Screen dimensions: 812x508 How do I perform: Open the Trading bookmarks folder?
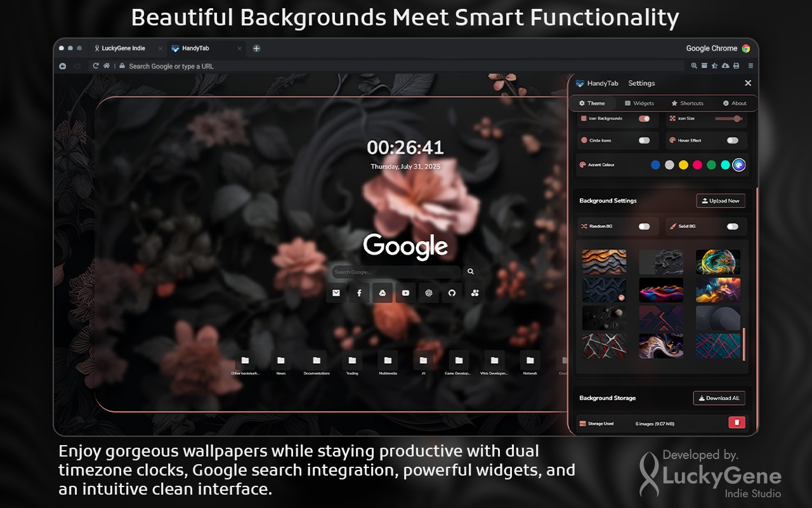(x=352, y=361)
